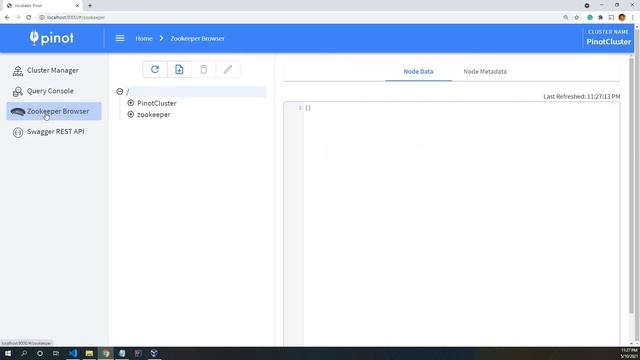Viewport: 640px width, 360px height.
Task: Open Visual Studio Code from taskbar
Action: pos(73,353)
